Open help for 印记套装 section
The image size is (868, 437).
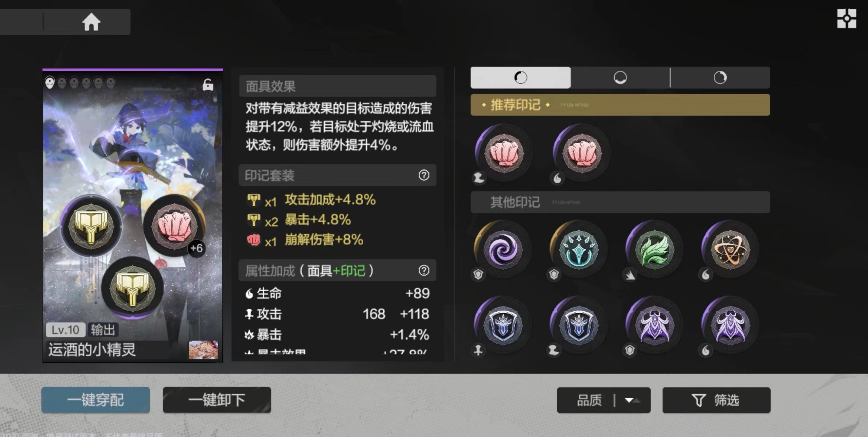[424, 175]
